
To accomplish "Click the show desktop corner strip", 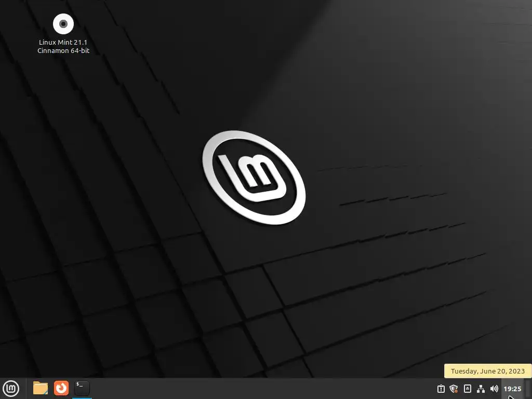I will [x=528, y=389].
